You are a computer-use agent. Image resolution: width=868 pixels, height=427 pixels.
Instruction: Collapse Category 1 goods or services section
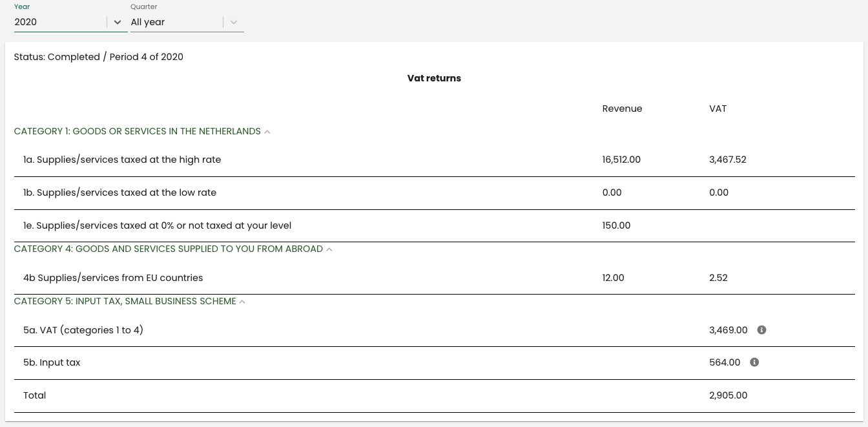[267, 132]
